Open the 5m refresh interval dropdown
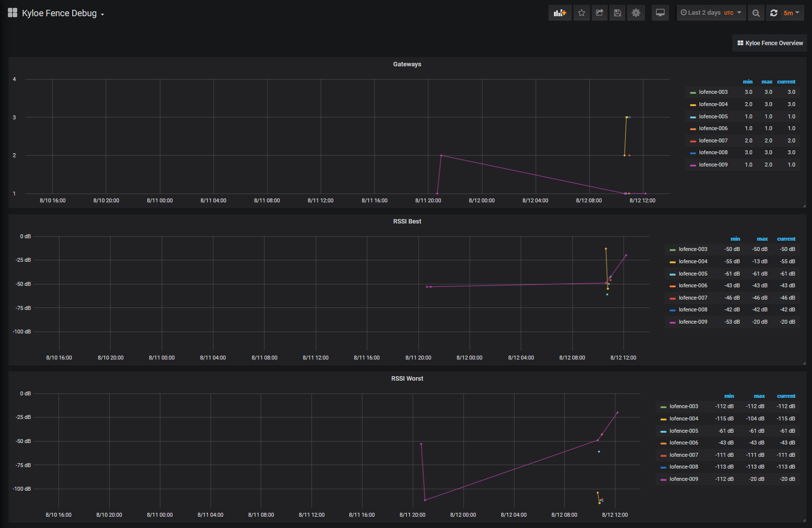This screenshot has height=528, width=812. (792, 13)
